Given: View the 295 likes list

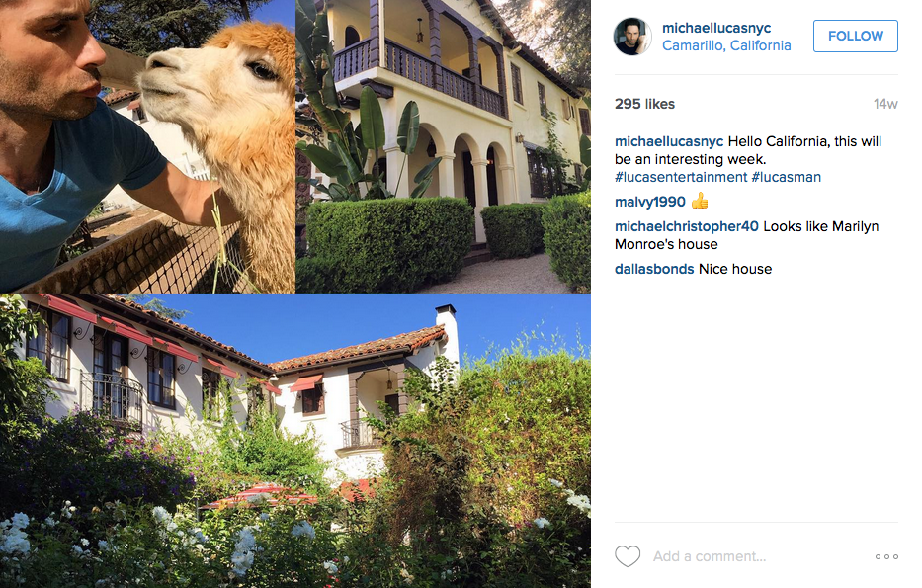Looking at the screenshot, I should coord(644,104).
